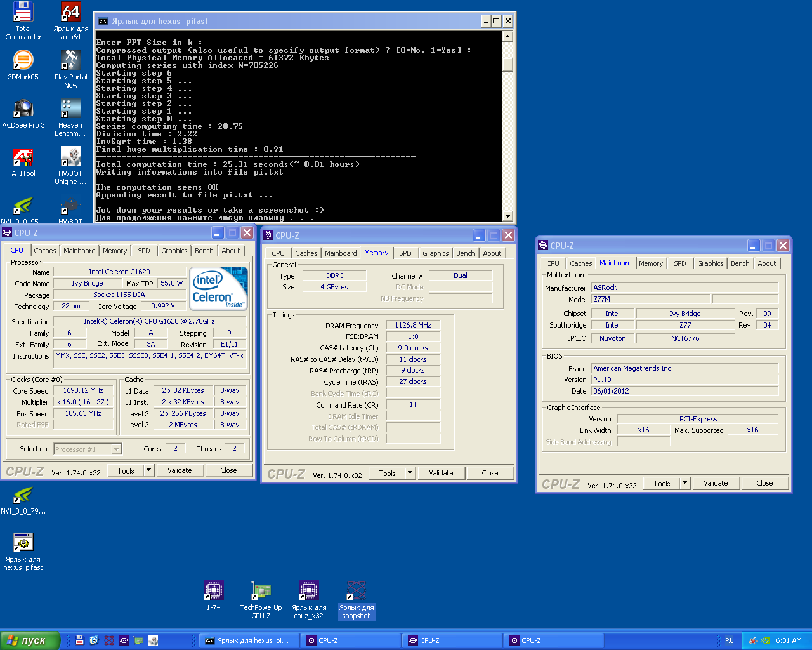Open Graphics tab in middle CPU-Z window
The image size is (812, 650).
point(436,253)
